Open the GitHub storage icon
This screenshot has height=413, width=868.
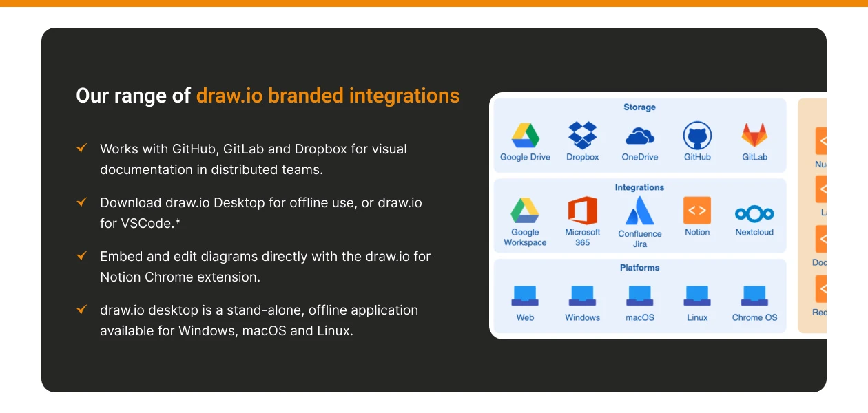697,136
